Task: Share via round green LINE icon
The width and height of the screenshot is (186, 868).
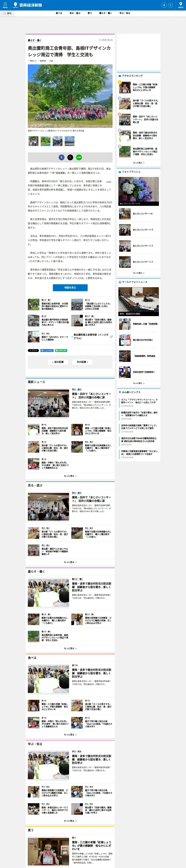Action: pos(79,157)
